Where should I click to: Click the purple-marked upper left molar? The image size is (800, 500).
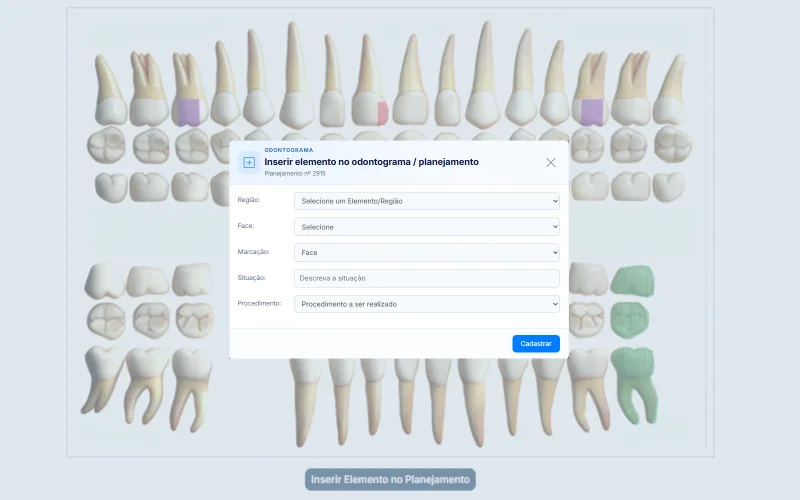189,89
